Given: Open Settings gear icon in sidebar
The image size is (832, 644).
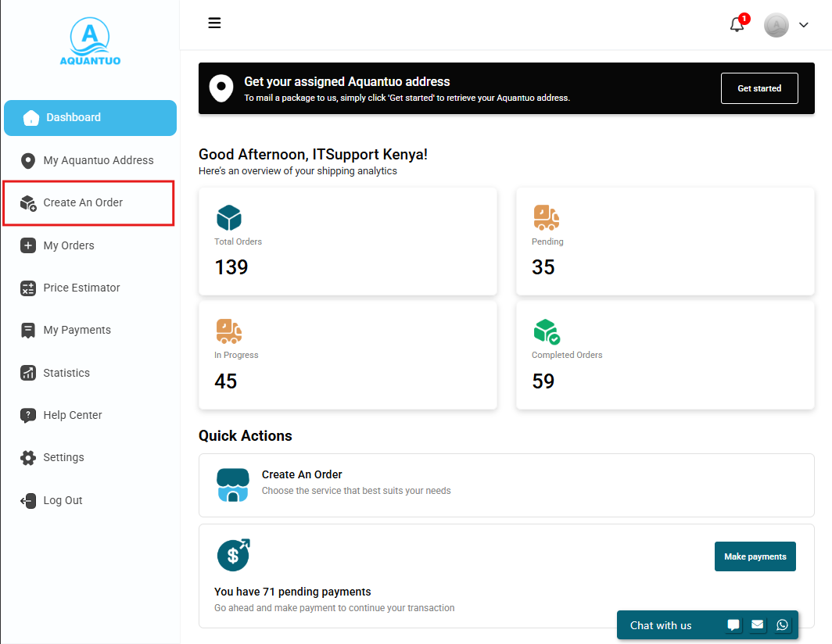Looking at the screenshot, I should (28, 458).
